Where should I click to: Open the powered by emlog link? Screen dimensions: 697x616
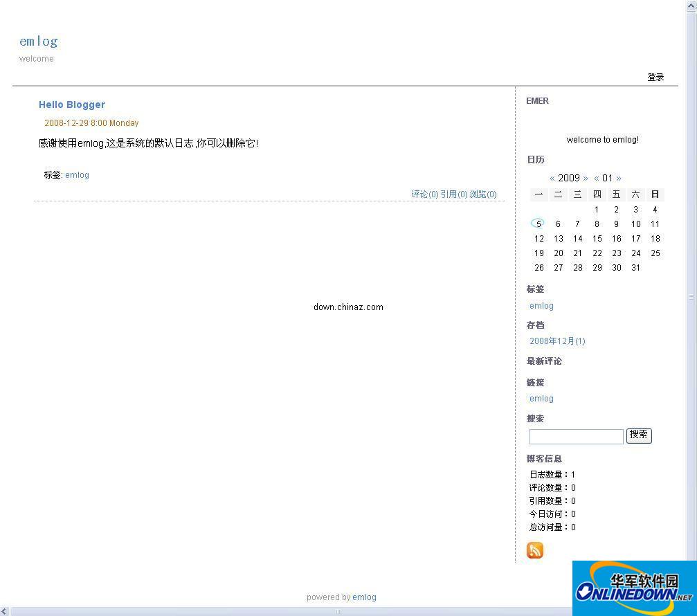pyautogui.click(x=364, y=597)
